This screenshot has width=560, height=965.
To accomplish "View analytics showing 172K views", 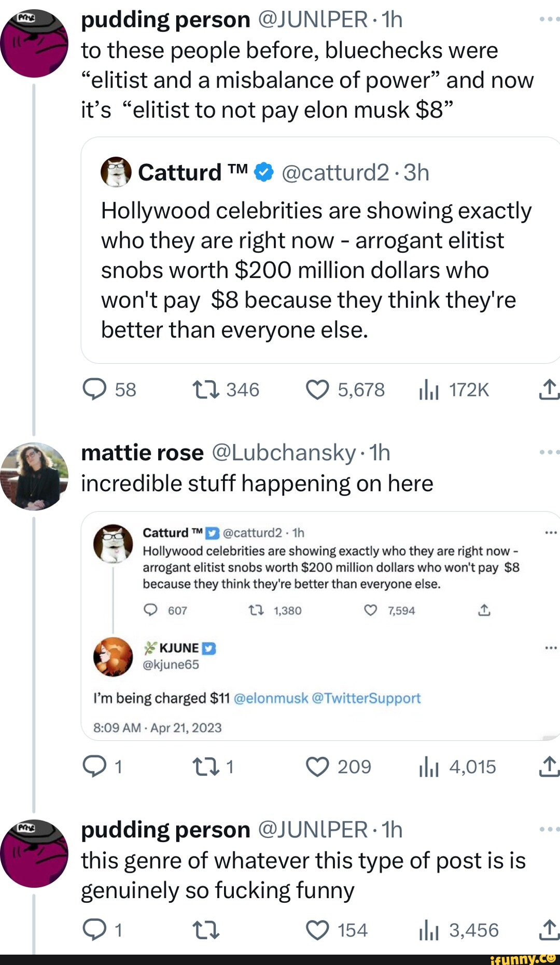I will pyautogui.click(x=429, y=390).
